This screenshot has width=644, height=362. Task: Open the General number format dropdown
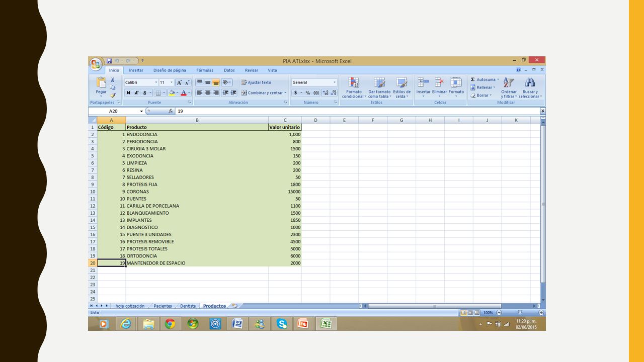pyautogui.click(x=335, y=82)
